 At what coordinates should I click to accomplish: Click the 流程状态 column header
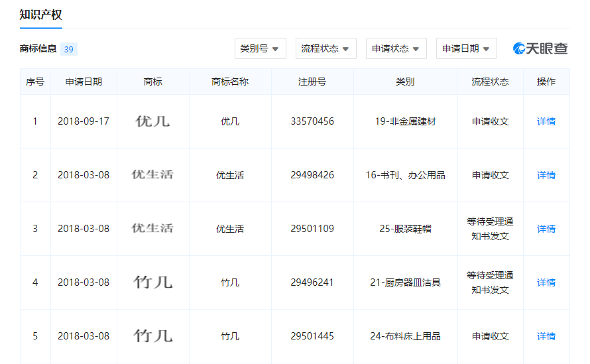pyautogui.click(x=491, y=82)
